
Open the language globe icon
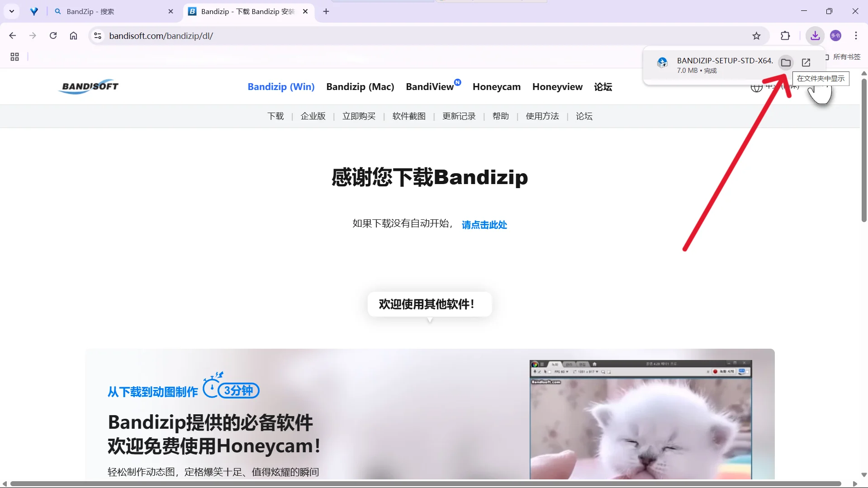pos(757,87)
